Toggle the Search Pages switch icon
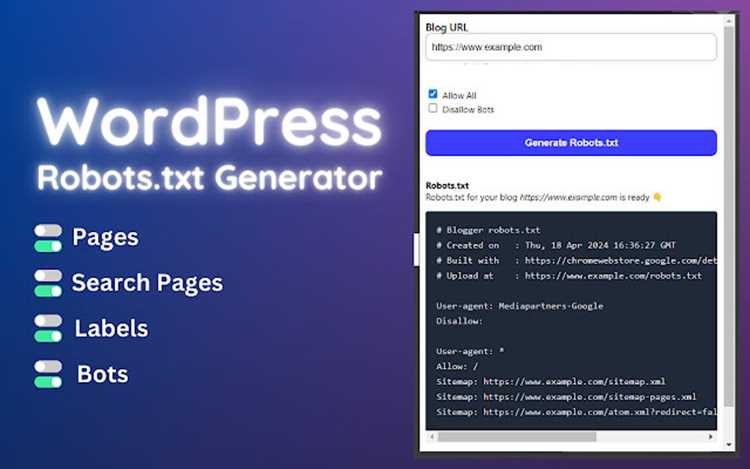Screen dimensions: 750x469 click(x=48, y=283)
